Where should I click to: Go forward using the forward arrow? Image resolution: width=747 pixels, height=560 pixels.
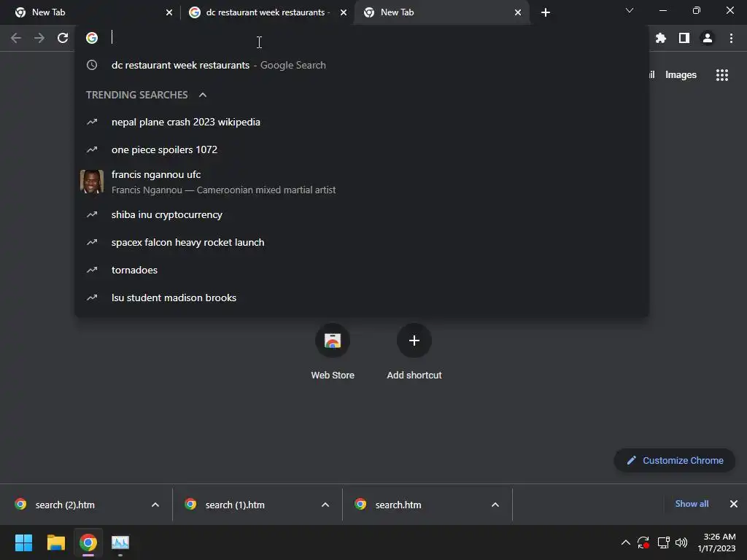point(39,38)
